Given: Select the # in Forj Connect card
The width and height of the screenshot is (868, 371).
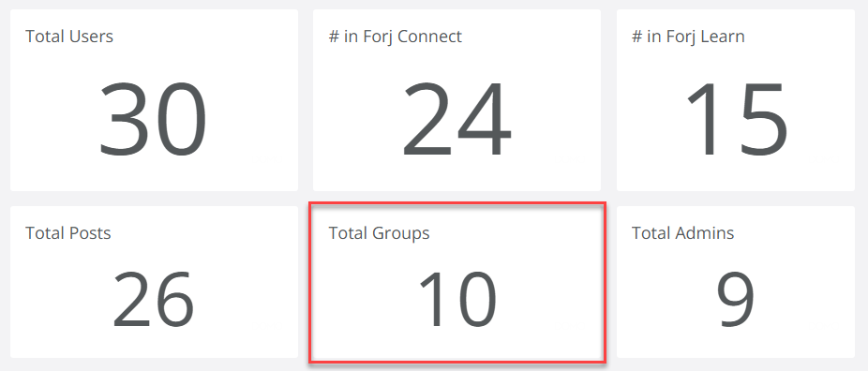Looking at the screenshot, I should coord(456,100).
